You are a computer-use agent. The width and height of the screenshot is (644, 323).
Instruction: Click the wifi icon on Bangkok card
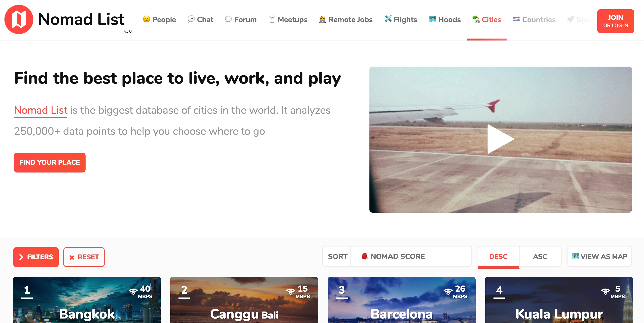133,291
